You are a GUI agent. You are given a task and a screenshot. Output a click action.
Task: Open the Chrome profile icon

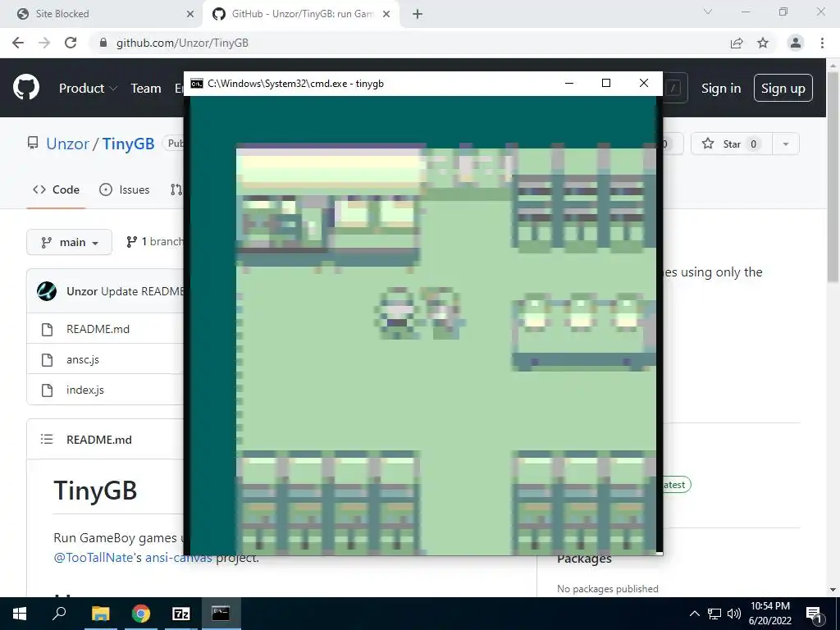[x=796, y=43]
